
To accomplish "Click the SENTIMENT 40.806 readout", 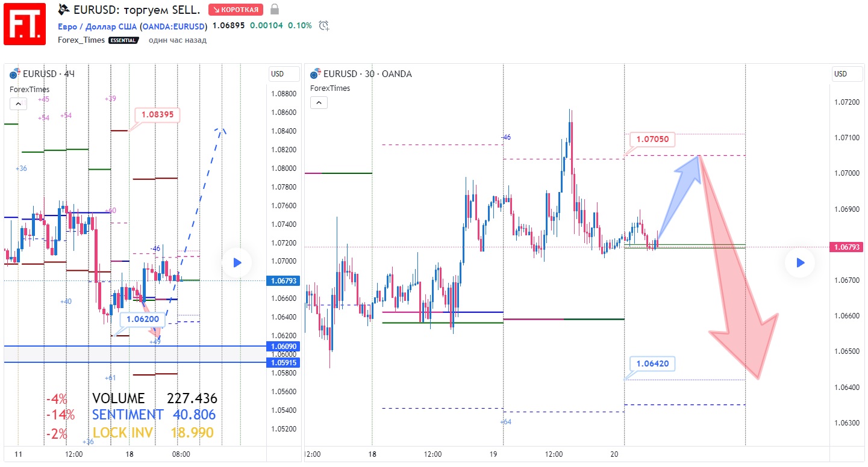I will [154, 415].
